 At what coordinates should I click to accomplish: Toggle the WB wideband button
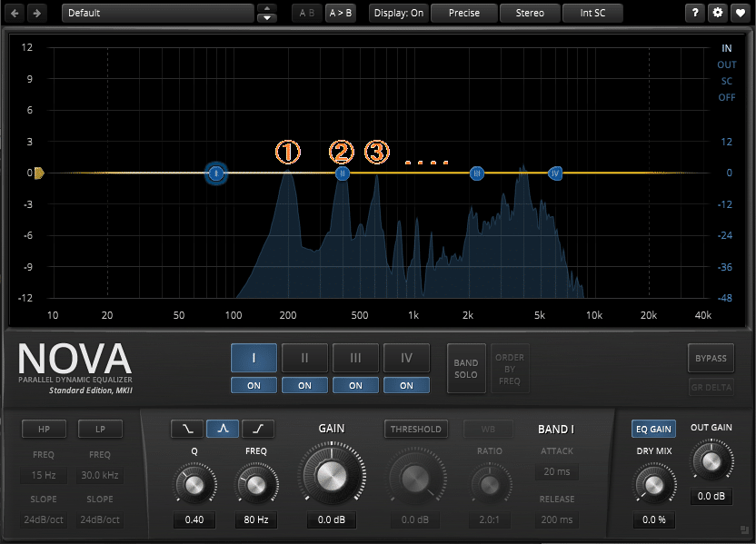(488, 429)
